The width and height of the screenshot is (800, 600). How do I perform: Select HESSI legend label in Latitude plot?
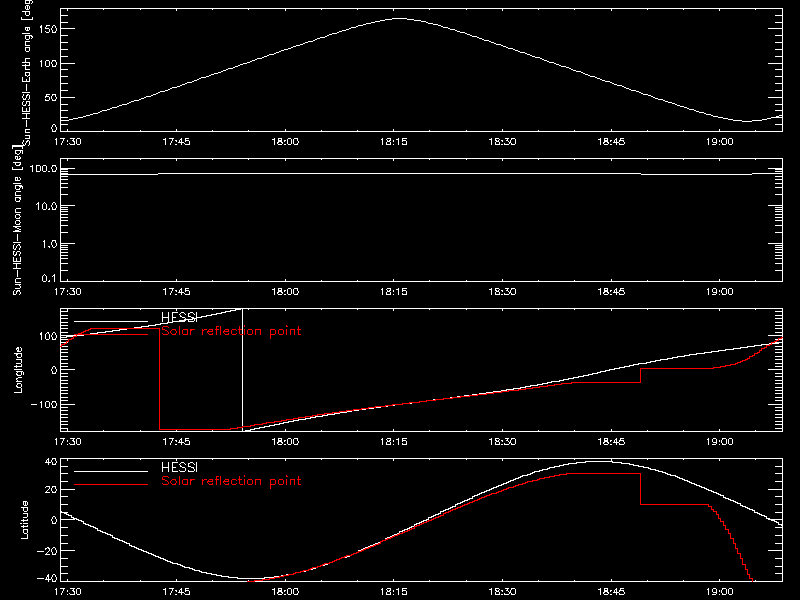179,467
